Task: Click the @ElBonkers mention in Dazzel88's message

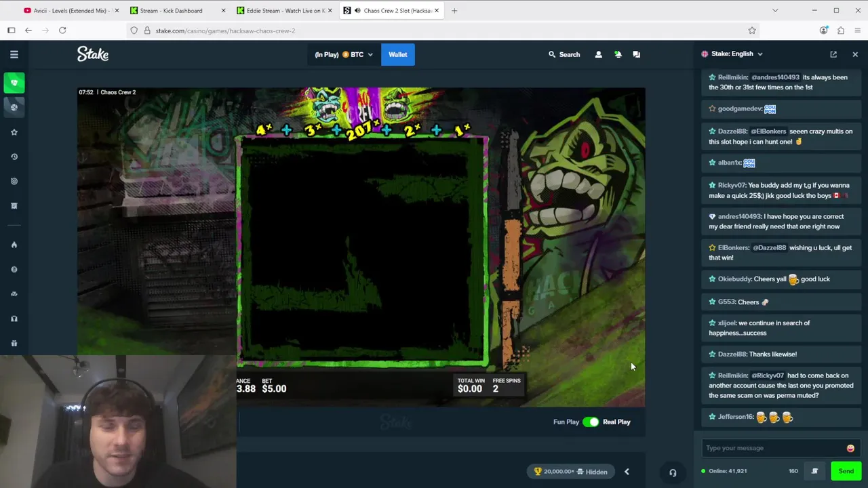Action: click(x=768, y=131)
